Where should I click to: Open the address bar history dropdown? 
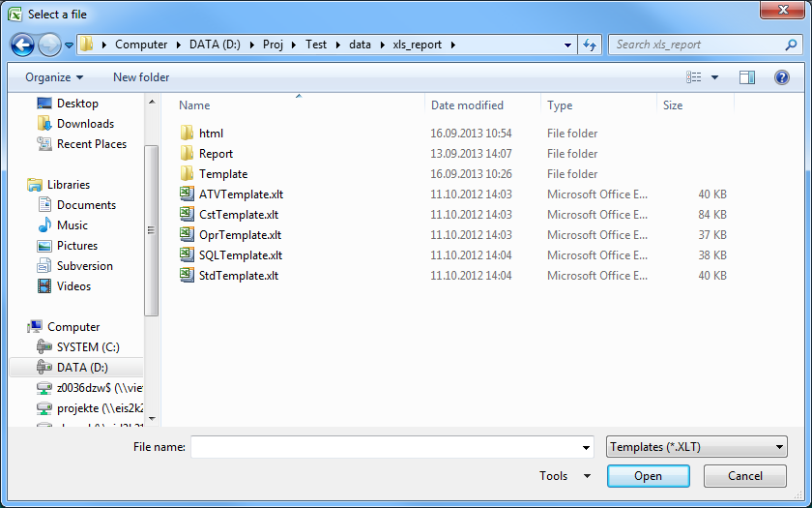point(567,45)
